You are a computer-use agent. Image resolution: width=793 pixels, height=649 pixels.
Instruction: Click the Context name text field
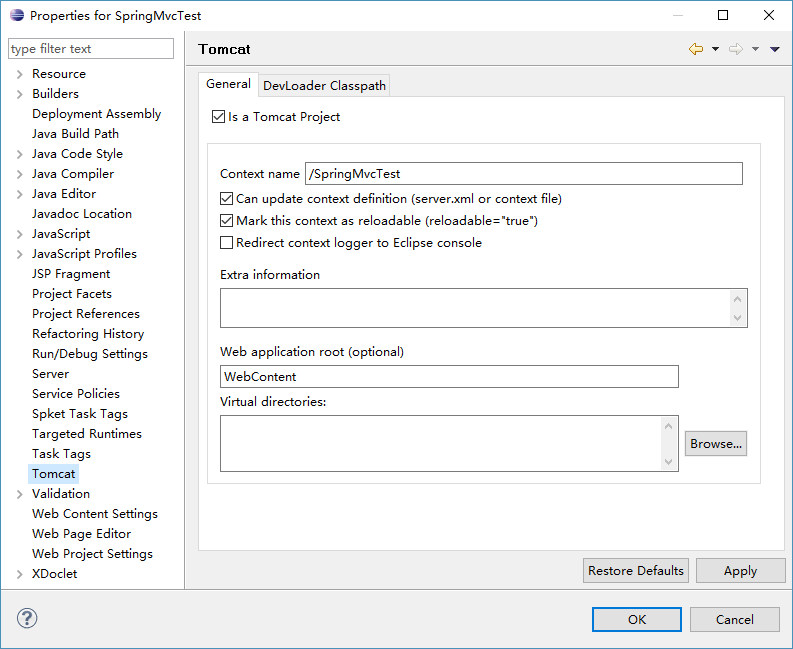coord(523,174)
